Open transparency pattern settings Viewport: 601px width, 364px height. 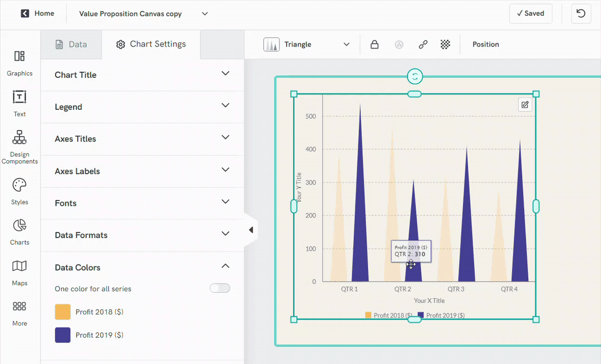(x=445, y=44)
